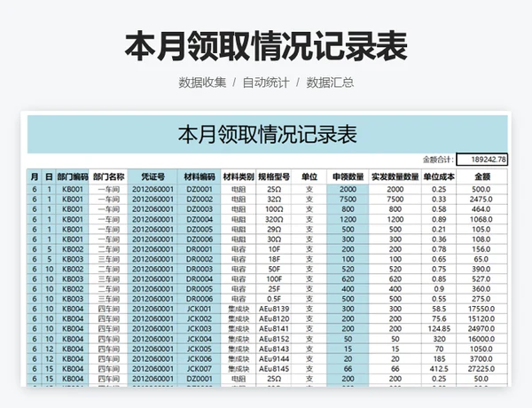Click the spec cell AEu8145
The width and height of the screenshot is (532, 408).
[x=274, y=369]
